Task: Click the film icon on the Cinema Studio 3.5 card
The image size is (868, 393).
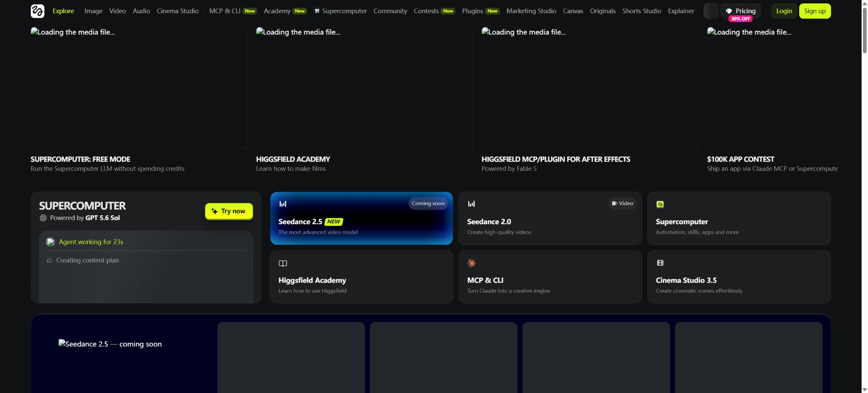Action: coord(660,263)
